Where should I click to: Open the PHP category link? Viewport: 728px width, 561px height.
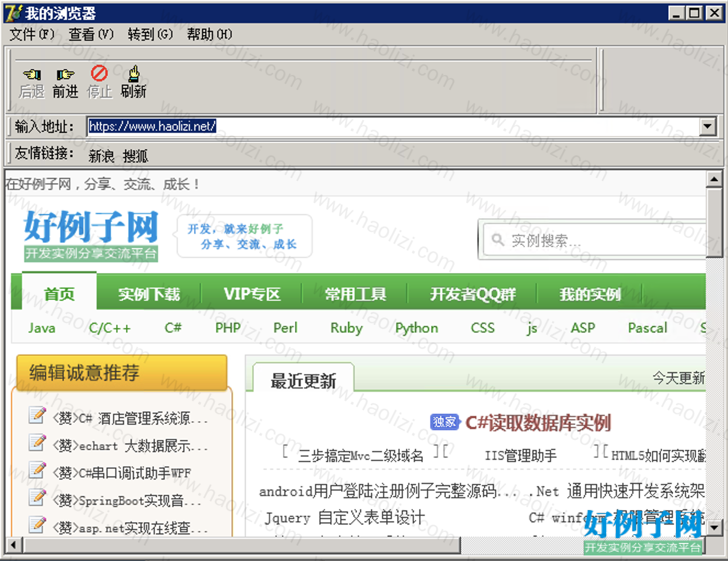(x=228, y=328)
